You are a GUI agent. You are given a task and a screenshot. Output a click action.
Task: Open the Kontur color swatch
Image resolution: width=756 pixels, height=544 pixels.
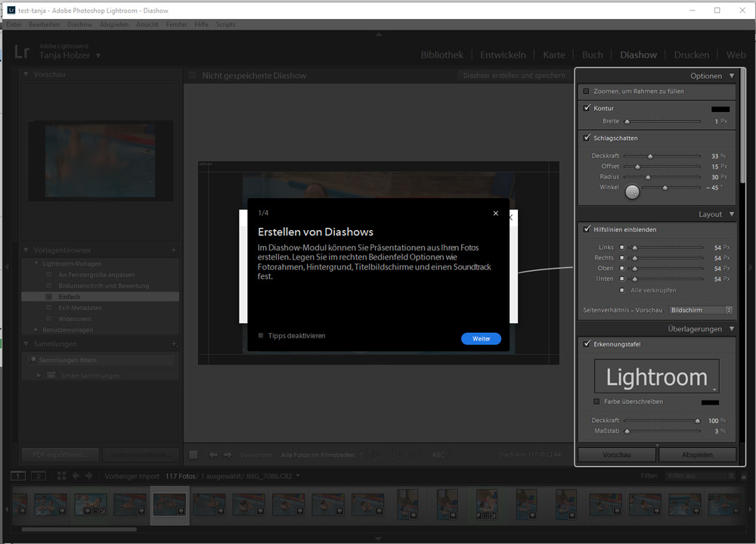tap(720, 109)
